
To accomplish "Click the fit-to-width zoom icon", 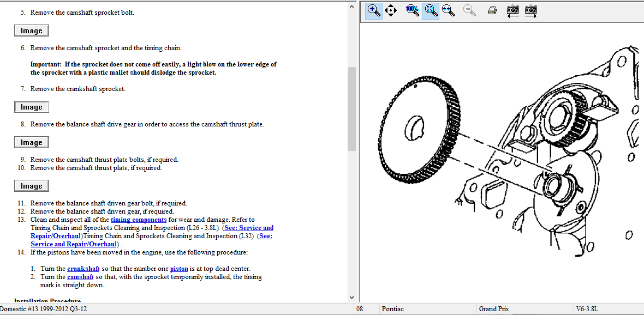I will [x=449, y=11].
